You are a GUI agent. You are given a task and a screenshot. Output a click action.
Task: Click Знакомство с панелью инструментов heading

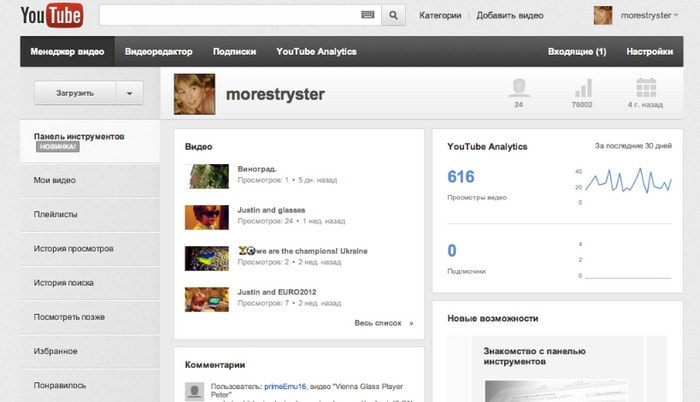(534, 356)
